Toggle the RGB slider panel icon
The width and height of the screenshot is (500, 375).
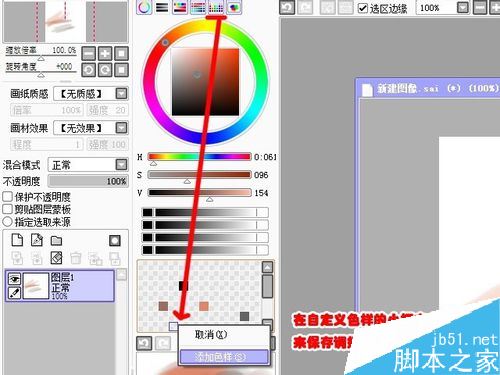pos(162,7)
